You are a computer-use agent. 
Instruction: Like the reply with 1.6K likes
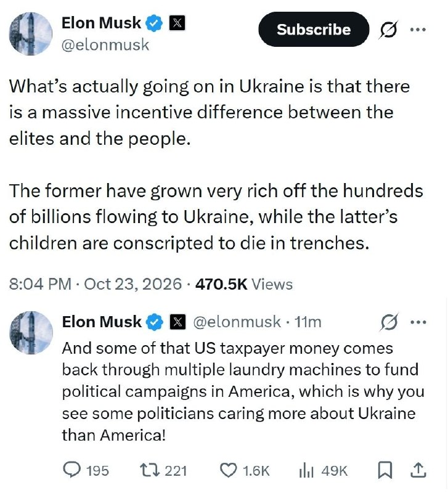pos(244,471)
